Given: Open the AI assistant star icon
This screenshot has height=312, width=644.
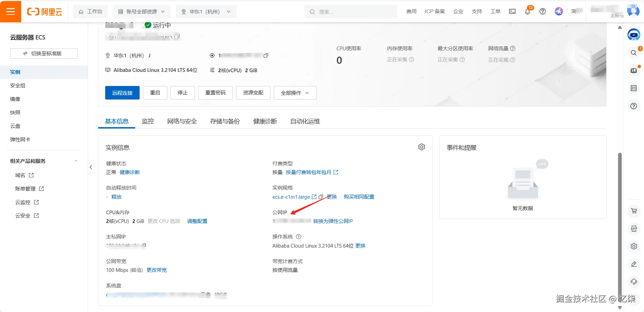Looking at the screenshot, I should tap(559, 11).
